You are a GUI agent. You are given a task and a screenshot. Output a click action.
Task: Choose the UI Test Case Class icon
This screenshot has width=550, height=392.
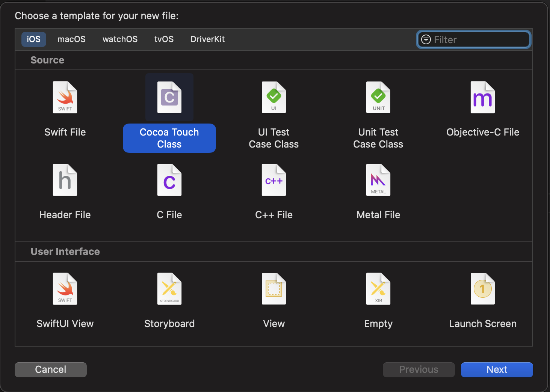[x=274, y=97]
